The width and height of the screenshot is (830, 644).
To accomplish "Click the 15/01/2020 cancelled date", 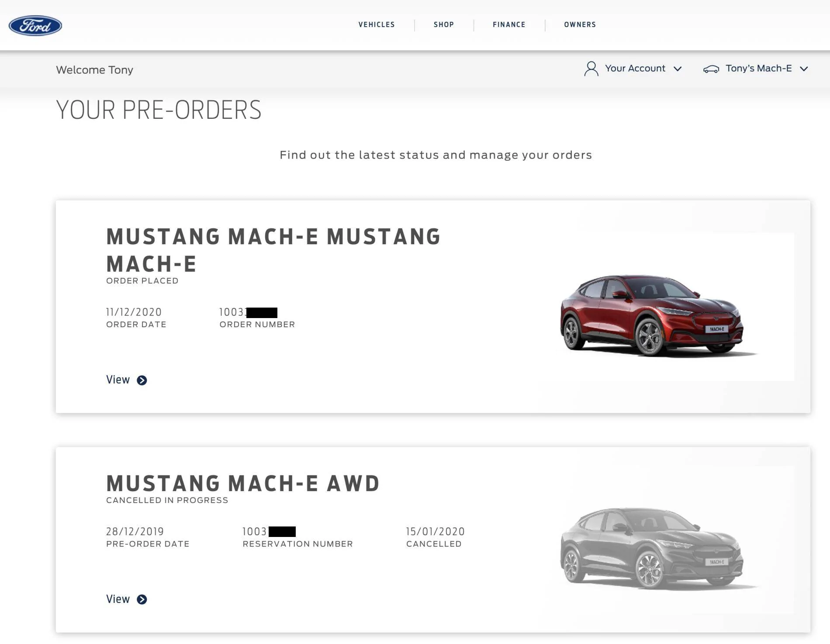I will click(436, 531).
